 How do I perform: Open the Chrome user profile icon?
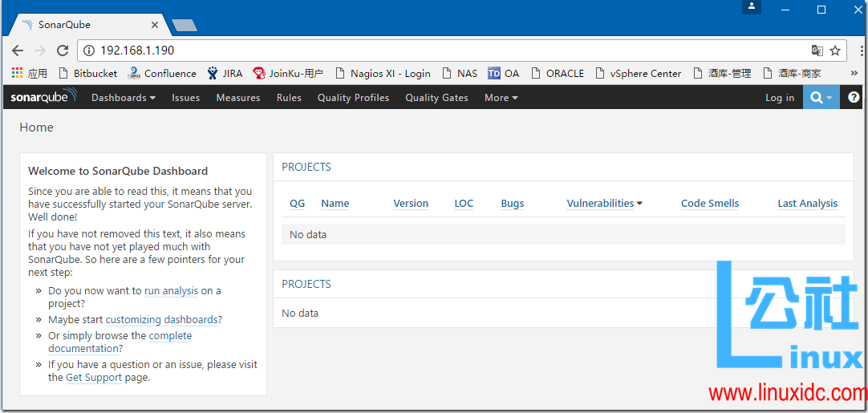click(x=752, y=7)
